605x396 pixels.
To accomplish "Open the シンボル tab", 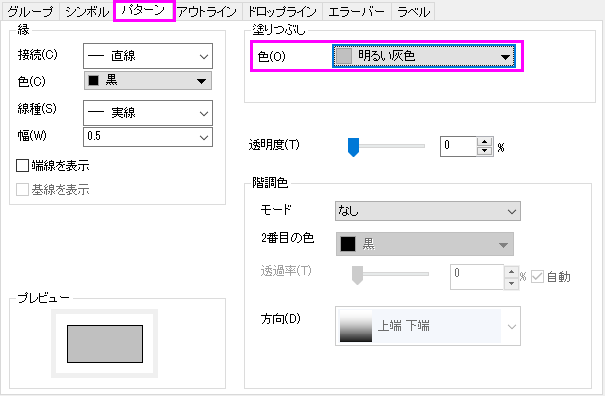I will point(86,12).
